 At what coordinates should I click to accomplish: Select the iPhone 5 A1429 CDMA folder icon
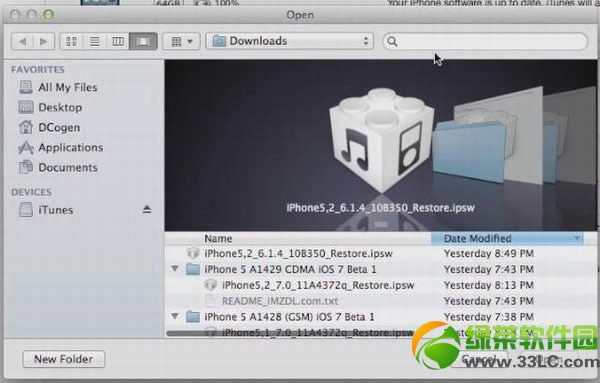click(193, 269)
